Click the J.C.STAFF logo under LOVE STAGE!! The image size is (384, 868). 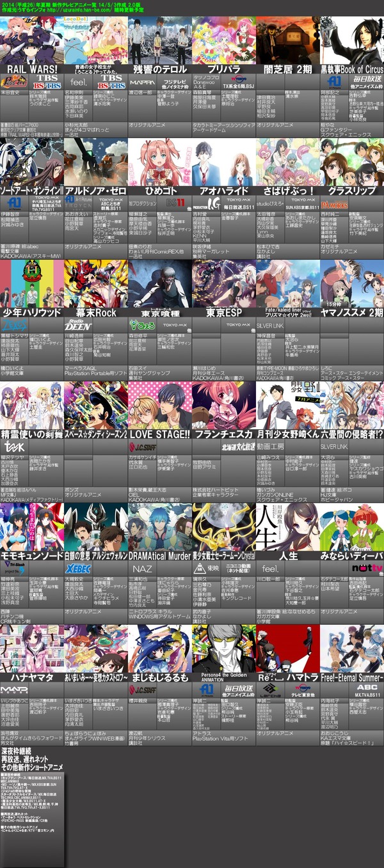pyautogui.click(x=142, y=447)
